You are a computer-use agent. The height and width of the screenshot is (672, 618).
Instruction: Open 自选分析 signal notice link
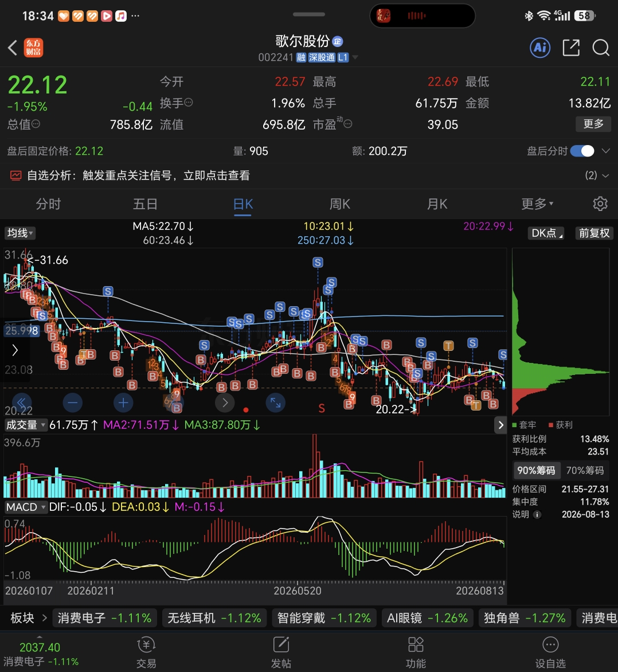[138, 175]
